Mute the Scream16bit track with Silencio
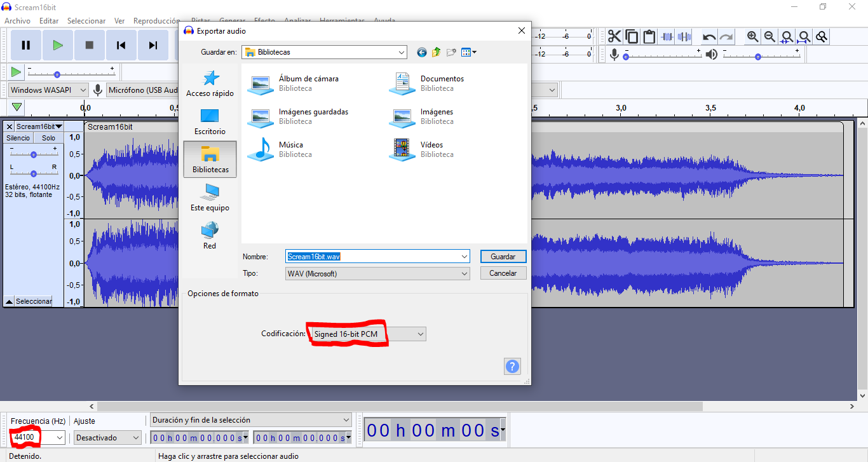Viewport: 868px width, 462px height. (17, 137)
